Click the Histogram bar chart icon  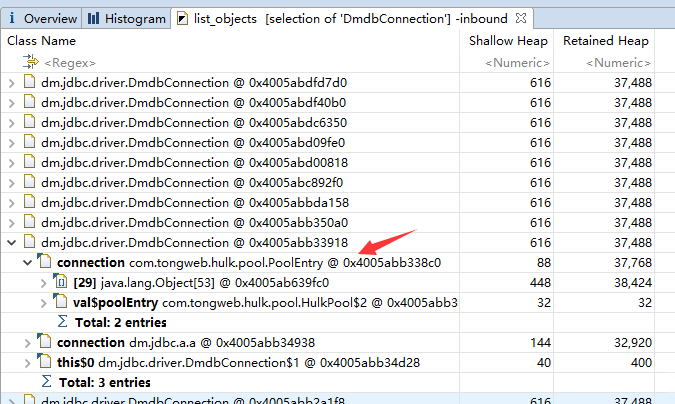[x=93, y=18]
